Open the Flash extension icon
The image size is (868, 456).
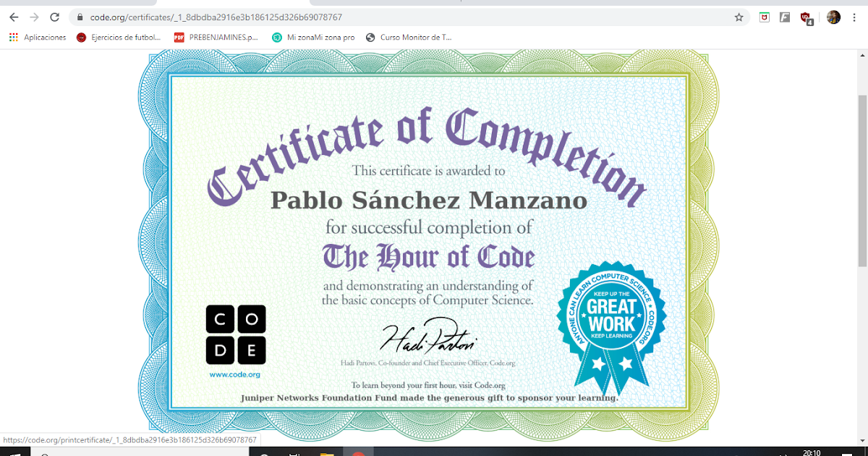(785, 16)
